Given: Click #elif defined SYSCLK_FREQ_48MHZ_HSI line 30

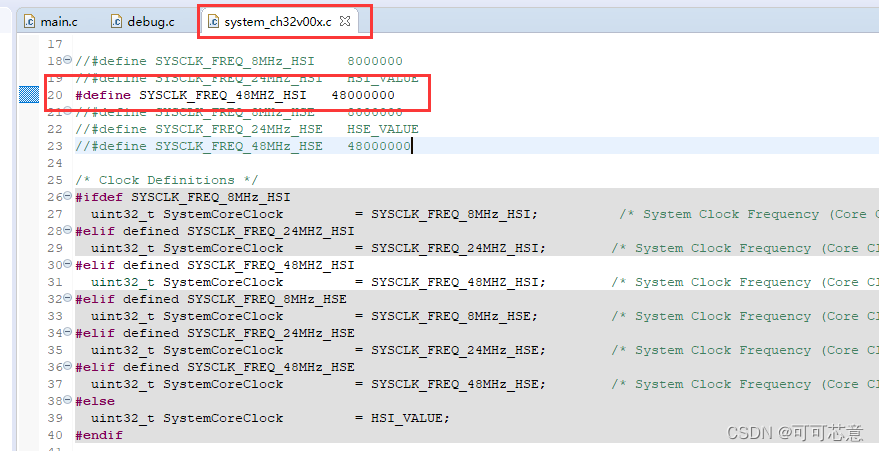Looking at the screenshot, I should click(215, 265).
